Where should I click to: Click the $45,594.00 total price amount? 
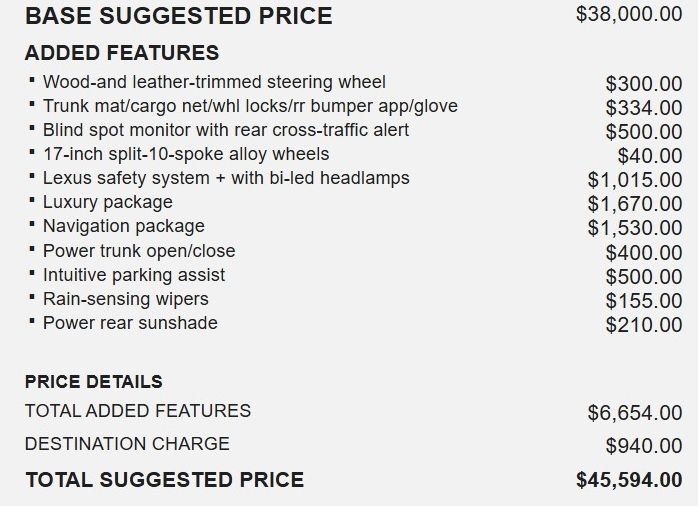(x=629, y=480)
